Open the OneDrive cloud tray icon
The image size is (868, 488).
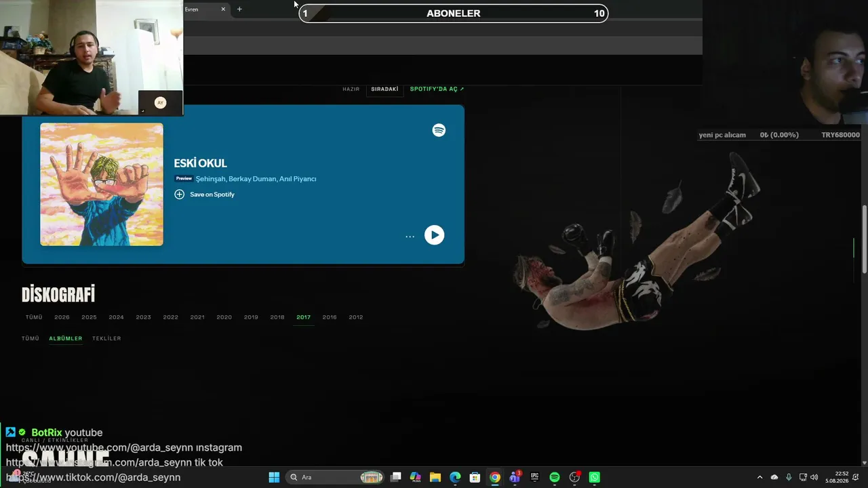point(774,477)
